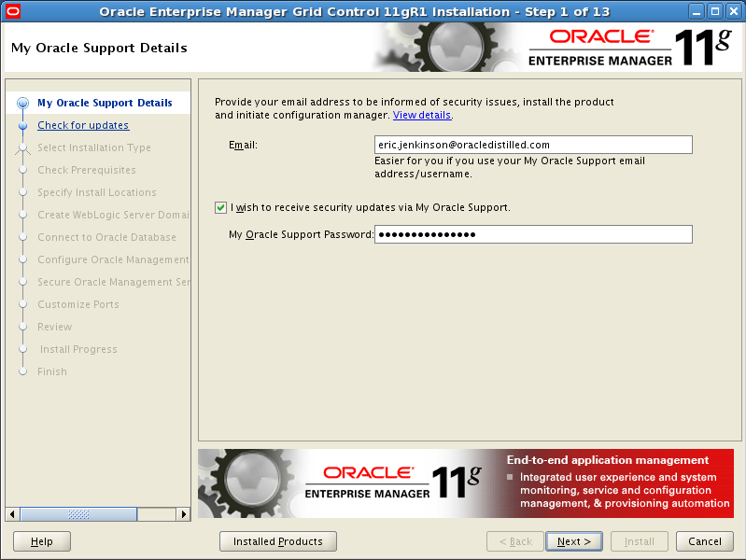Image resolution: width=746 pixels, height=560 pixels.
Task: Maximize the installer window
Action: (x=715, y=11)
